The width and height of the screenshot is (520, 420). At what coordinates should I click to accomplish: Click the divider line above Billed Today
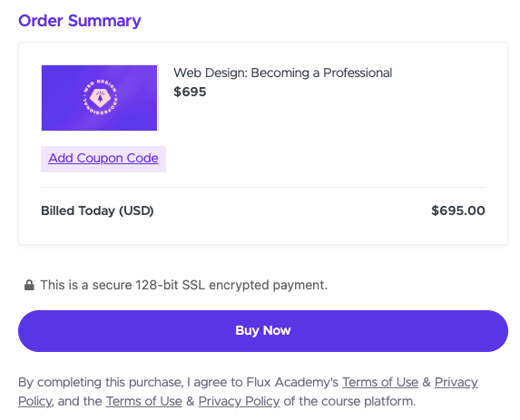tap(263, 187)
